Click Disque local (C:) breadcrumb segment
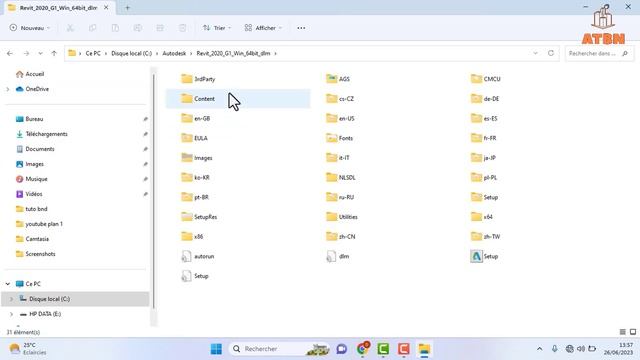640x360 pixels. click(x=131, y=53)
